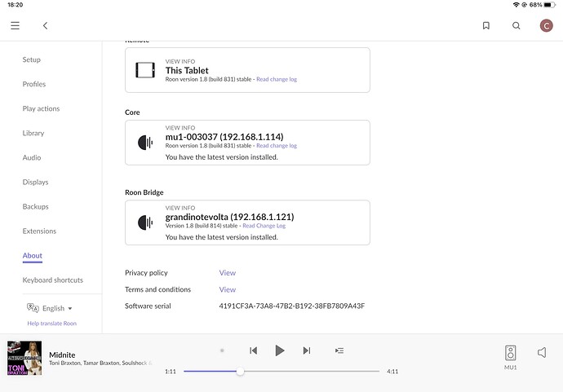Click the language translate icon
This screenshot has height=392, width=563.
[x=33, y=308]
